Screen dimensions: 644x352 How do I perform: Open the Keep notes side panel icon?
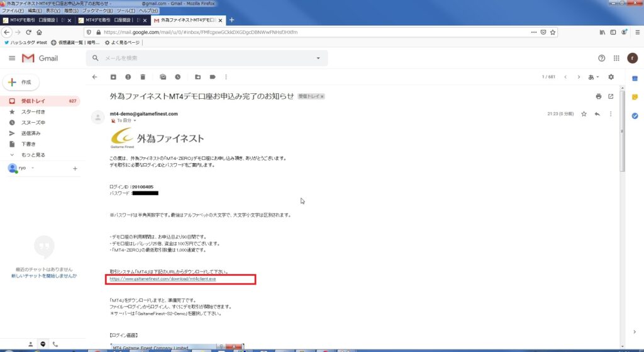click(x=635, y=97)
